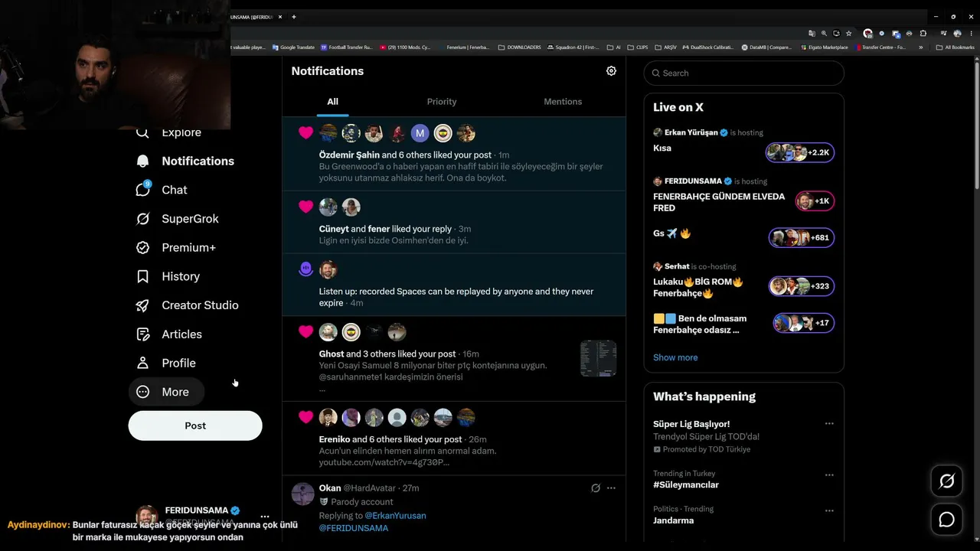Join the Kısa live space

pos(743,147)
